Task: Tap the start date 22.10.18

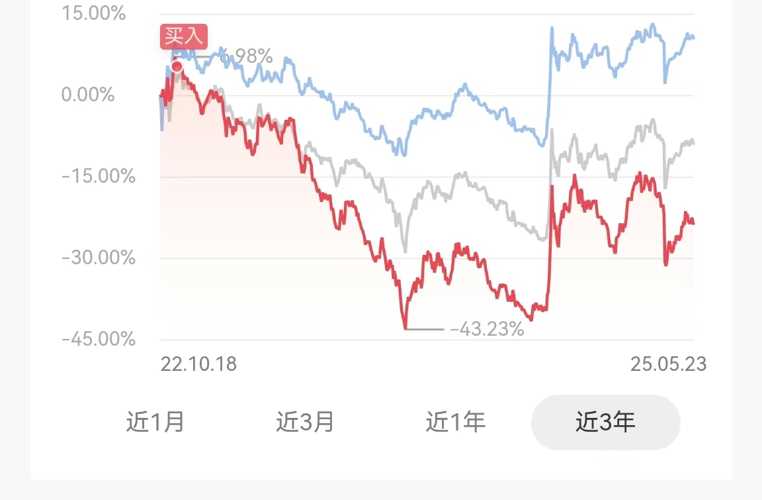Action: tap(198, 364)
